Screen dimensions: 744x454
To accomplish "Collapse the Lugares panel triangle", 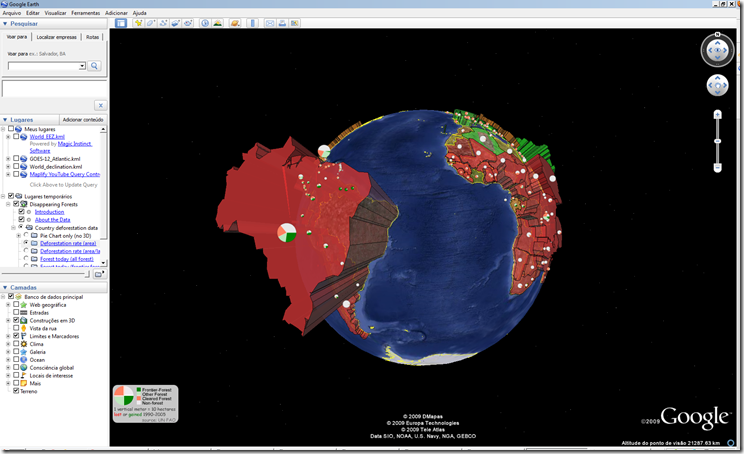I will pos(5,120).
